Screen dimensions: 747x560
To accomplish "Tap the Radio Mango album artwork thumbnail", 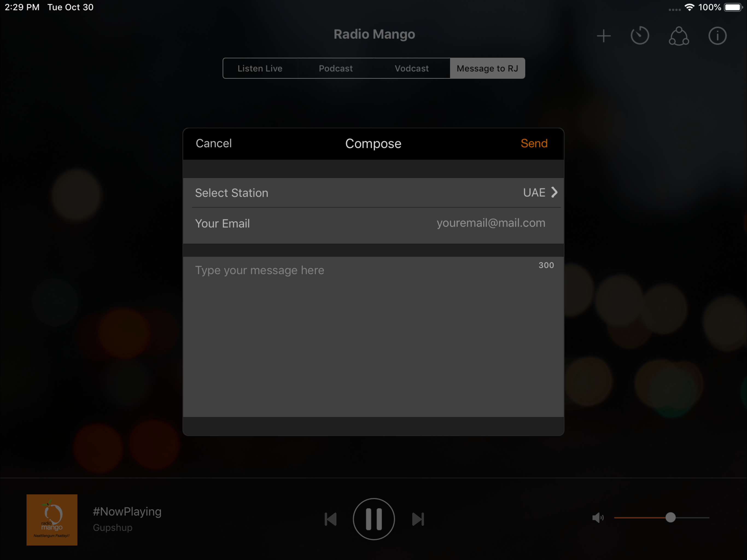I will (x=52, y=520).
